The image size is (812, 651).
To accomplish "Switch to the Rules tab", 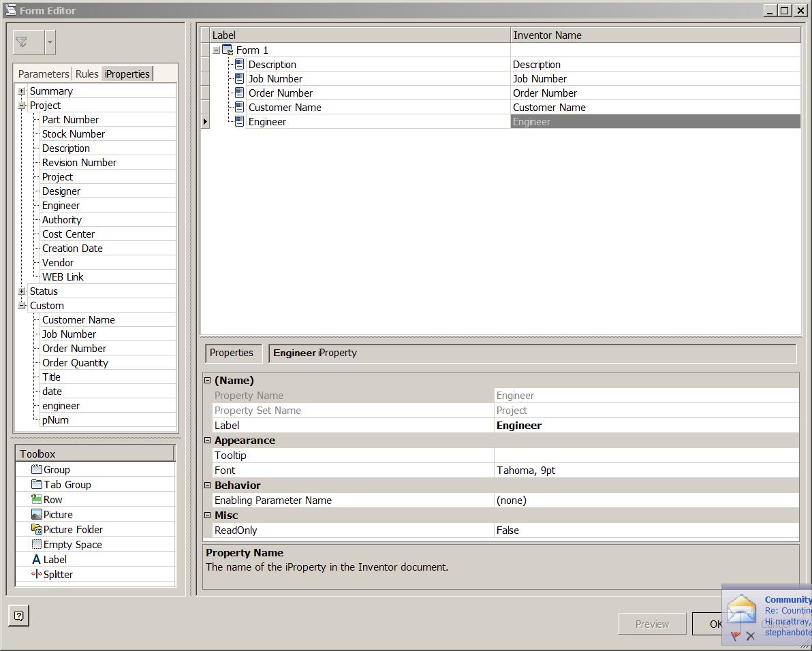I will (87, 74).
